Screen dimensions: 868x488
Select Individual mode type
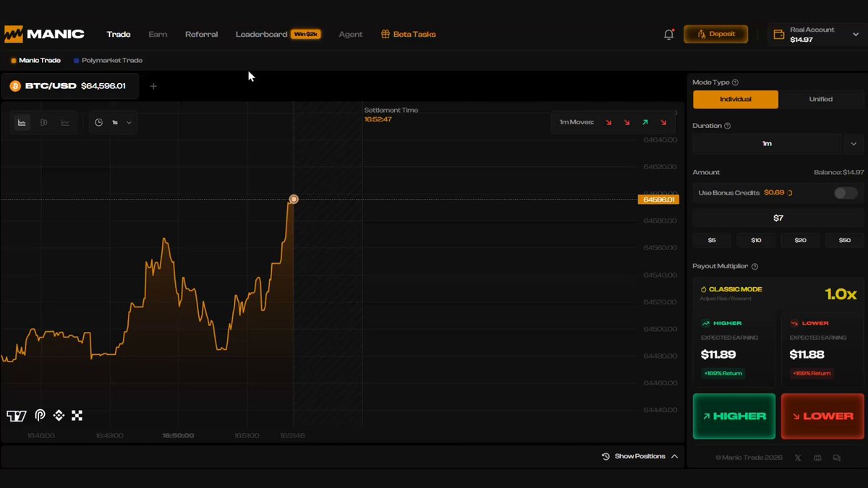point(736,100)
